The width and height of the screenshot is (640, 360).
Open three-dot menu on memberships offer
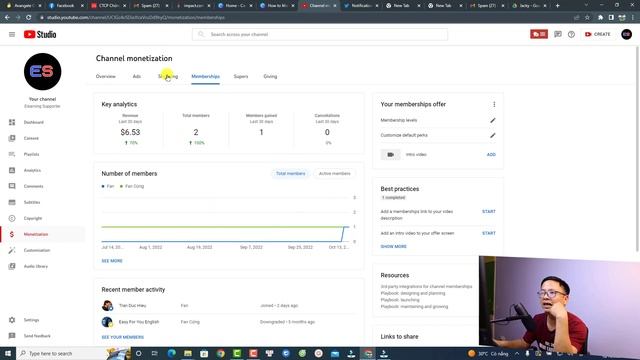tap(494, 104)
